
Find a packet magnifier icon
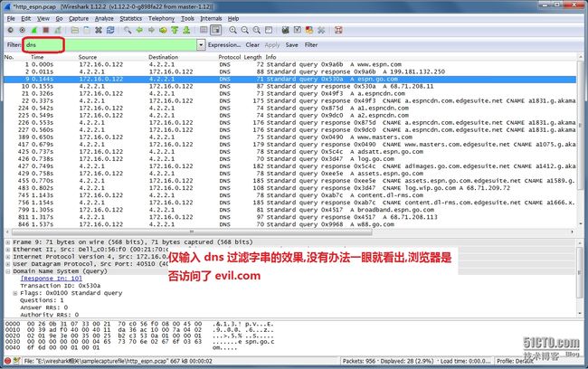point(128,30)
